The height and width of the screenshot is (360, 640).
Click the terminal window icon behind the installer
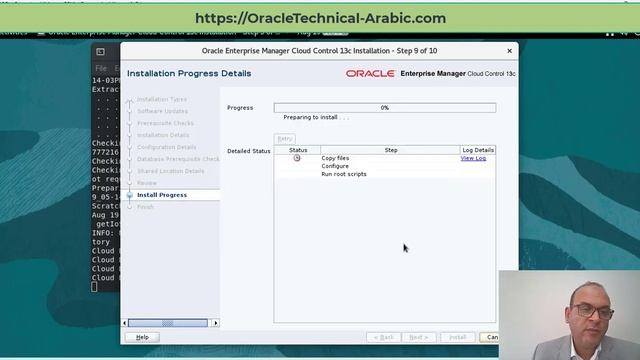click(x=100, y=51)
